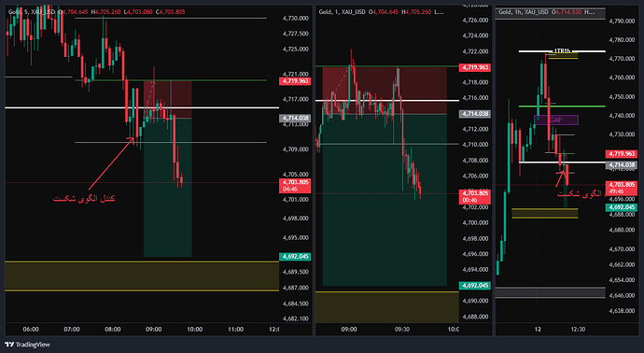Click the 4,682.100 price scale value

pos(296,318)
